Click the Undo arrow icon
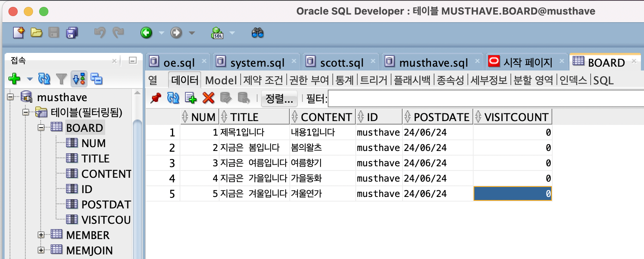Viewport: 644px width, 259px height. (100, 33)
